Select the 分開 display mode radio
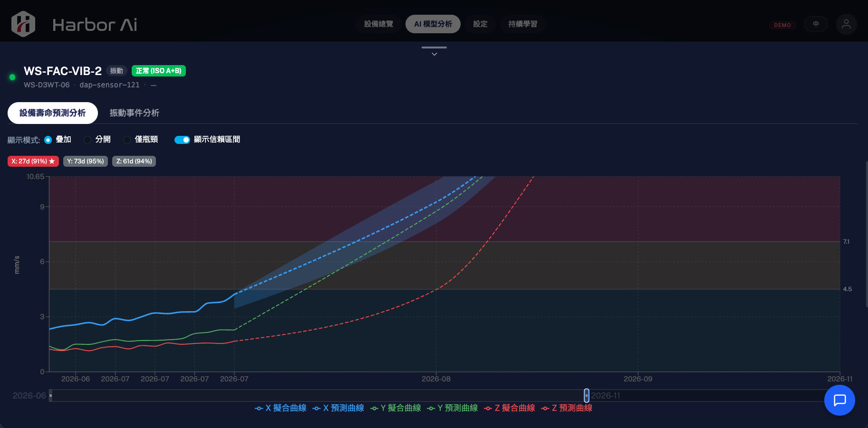Screen dimensions: 868x428 tap(87, 140)
